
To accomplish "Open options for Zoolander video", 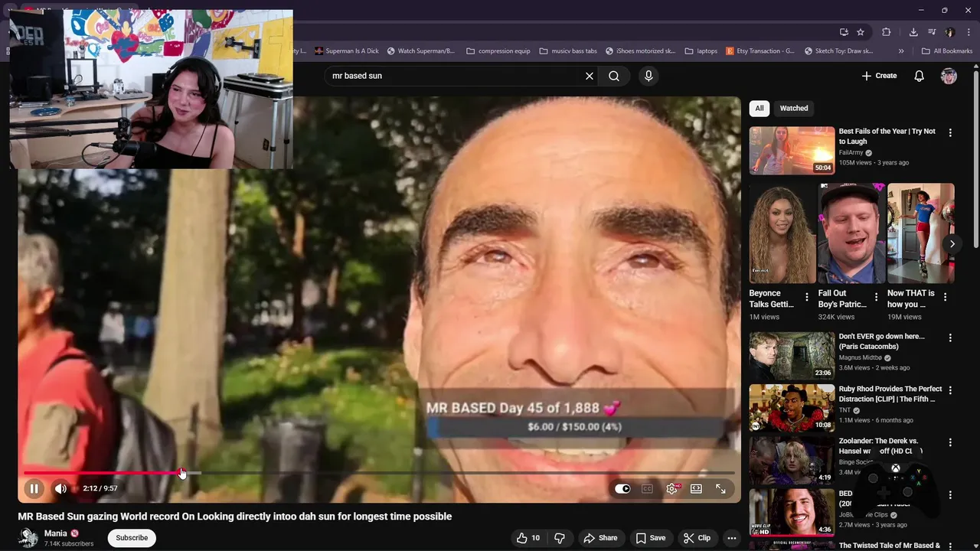I will [950, 442].
